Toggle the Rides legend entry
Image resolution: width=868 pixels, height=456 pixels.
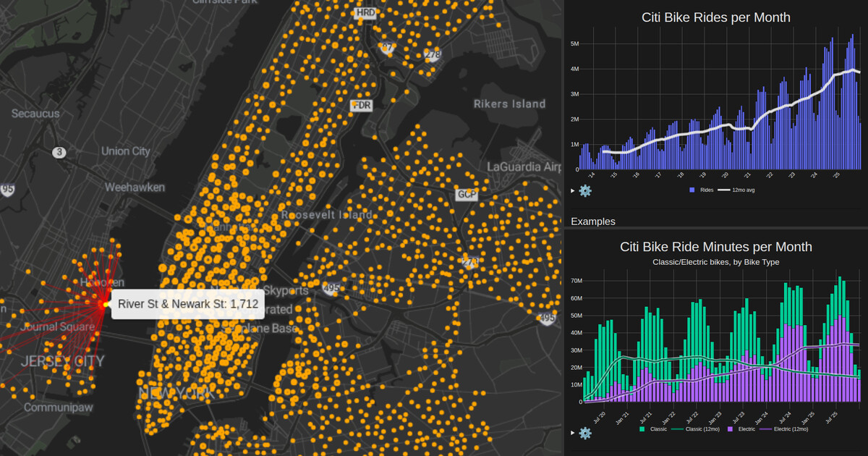point(701,190)
